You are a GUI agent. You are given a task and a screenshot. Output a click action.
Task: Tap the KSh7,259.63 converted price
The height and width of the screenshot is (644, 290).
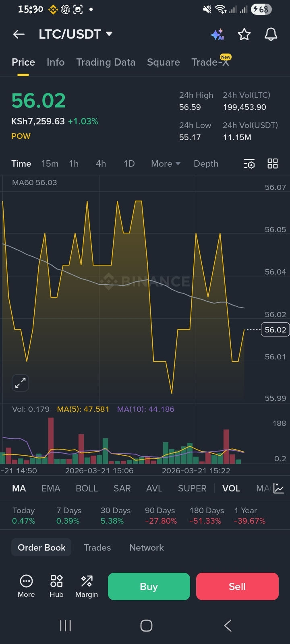[38, 121]
